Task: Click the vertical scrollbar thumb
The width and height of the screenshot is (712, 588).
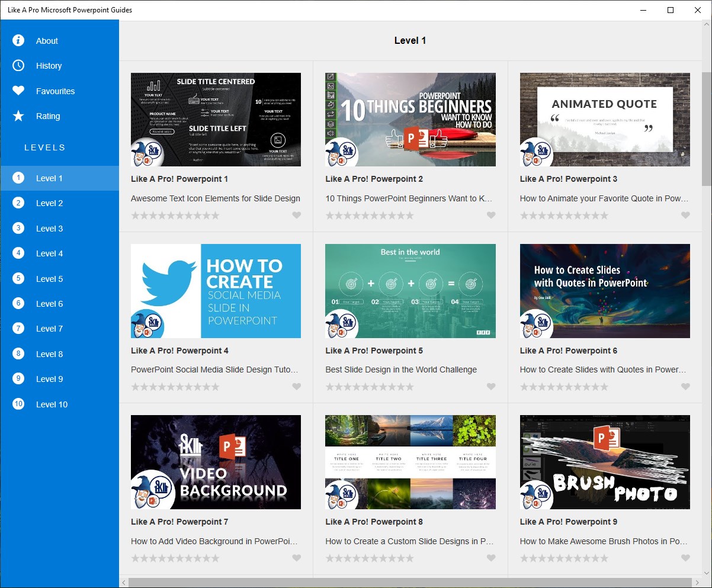Action: [707, 129]
